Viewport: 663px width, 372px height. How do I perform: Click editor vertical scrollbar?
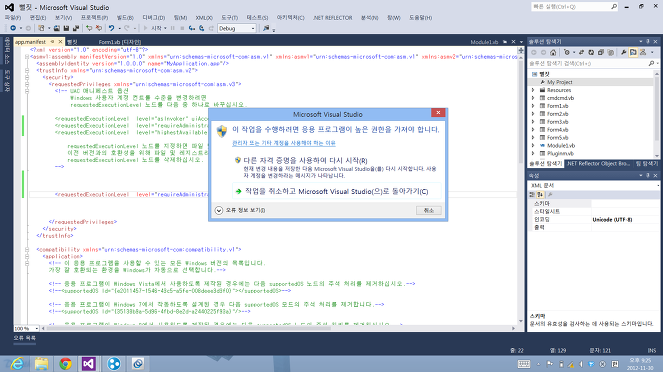point(521,186)
